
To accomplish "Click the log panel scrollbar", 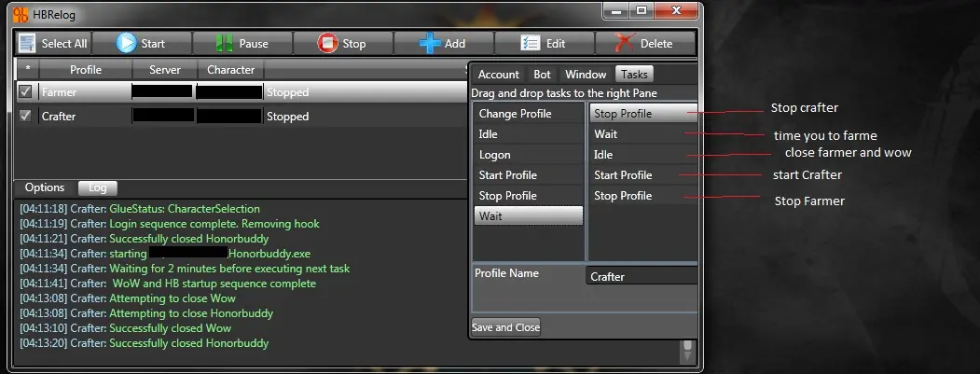I will pyautogui.click(x=688, y=351).
